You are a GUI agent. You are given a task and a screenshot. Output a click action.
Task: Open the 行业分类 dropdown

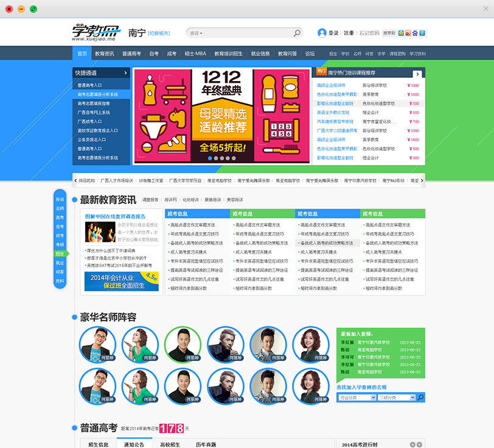pos(355,397)
